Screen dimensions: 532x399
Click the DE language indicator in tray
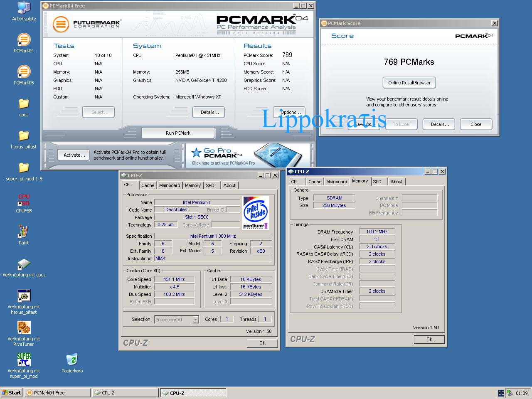point(501,393)
